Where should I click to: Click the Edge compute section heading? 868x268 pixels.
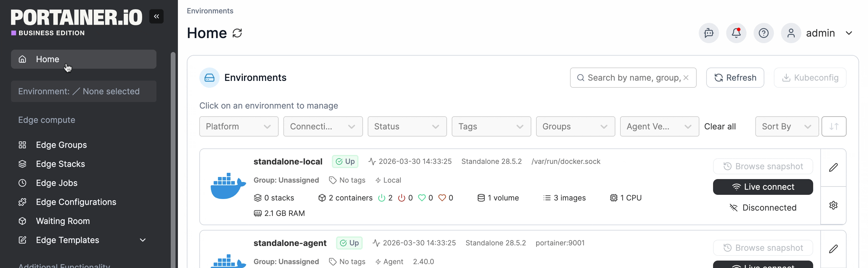point(46,120)
